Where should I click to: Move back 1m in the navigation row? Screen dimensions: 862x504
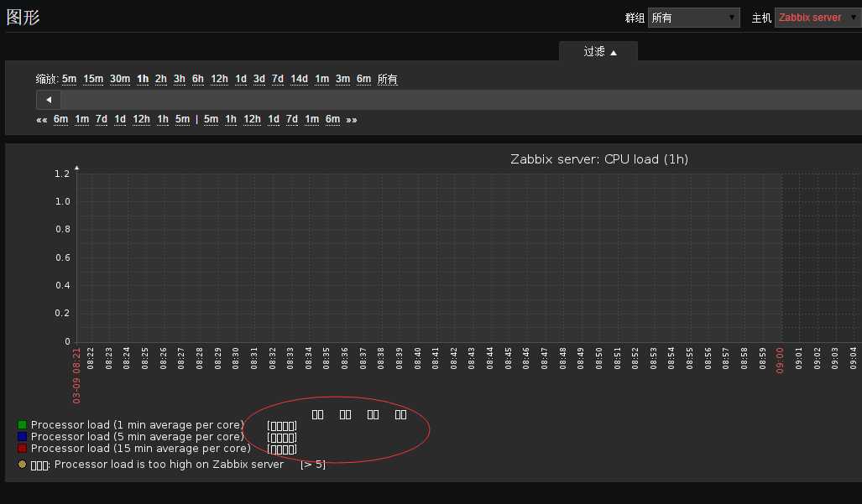(82, 119)
